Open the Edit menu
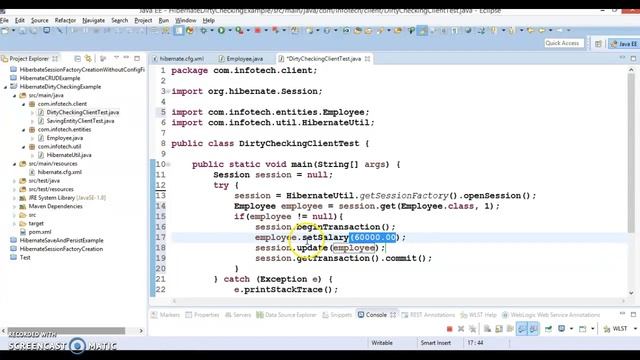 tap(20, 20)
